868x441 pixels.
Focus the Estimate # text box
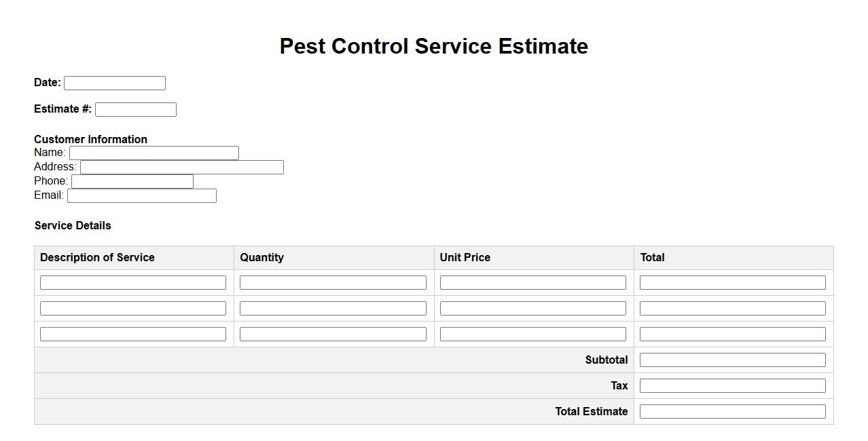(136, 109)
